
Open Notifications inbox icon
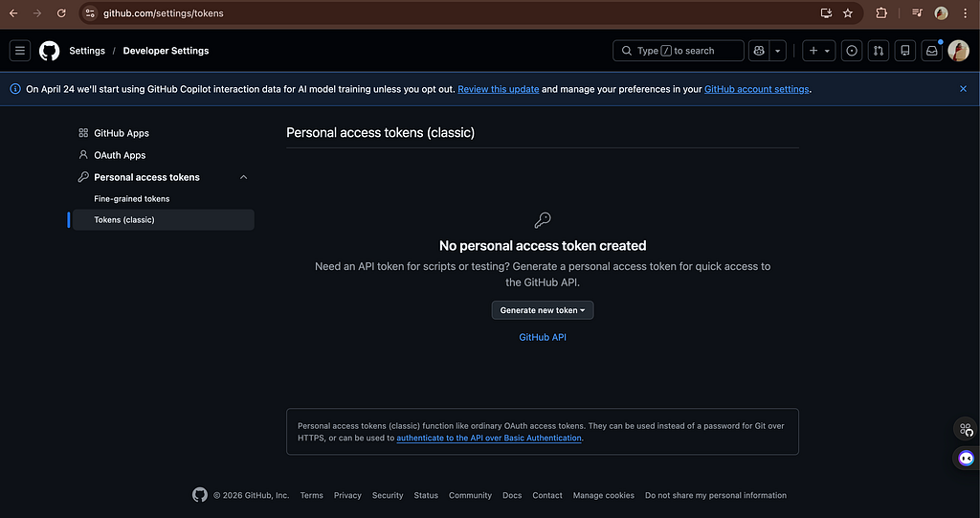932,51
